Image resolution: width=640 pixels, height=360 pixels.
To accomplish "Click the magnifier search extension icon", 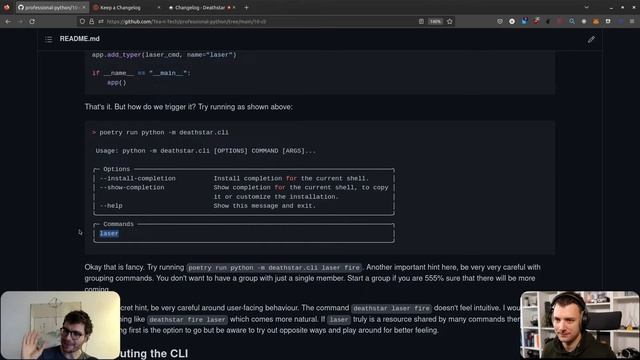I will point(572,21).
